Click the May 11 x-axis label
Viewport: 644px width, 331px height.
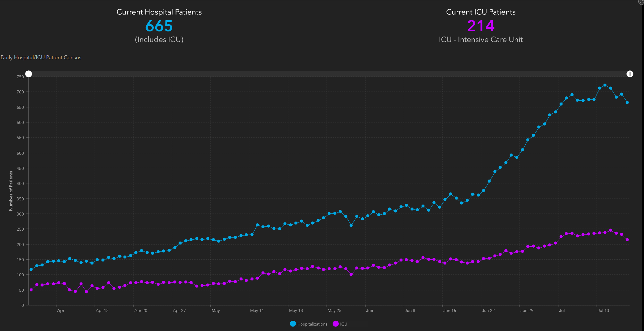point(257,310)
